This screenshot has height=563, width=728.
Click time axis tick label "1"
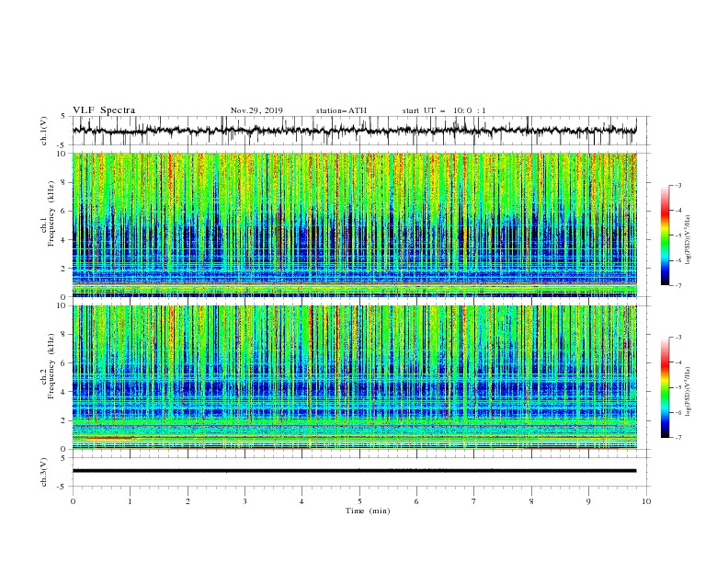(x=130, y=501)
